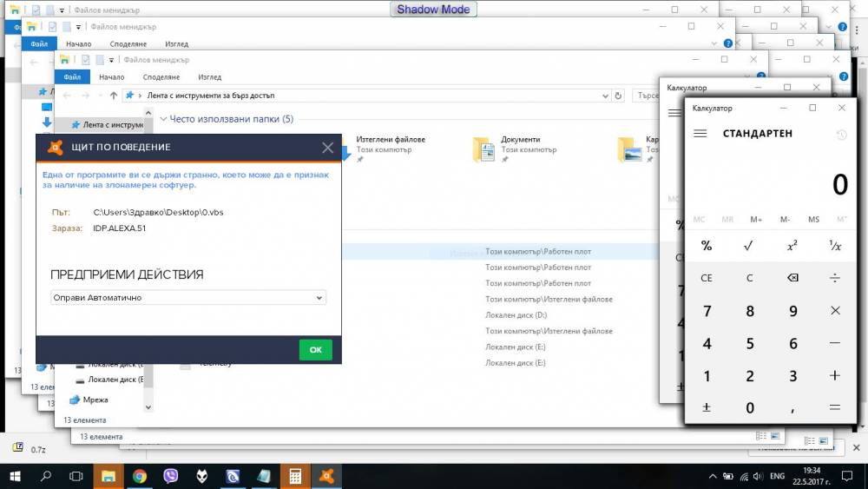Screen dimensions: 868x489
Task: Click address bar 'Лента с инструменти за бърз достъп'
Action: tap(211, 96)
